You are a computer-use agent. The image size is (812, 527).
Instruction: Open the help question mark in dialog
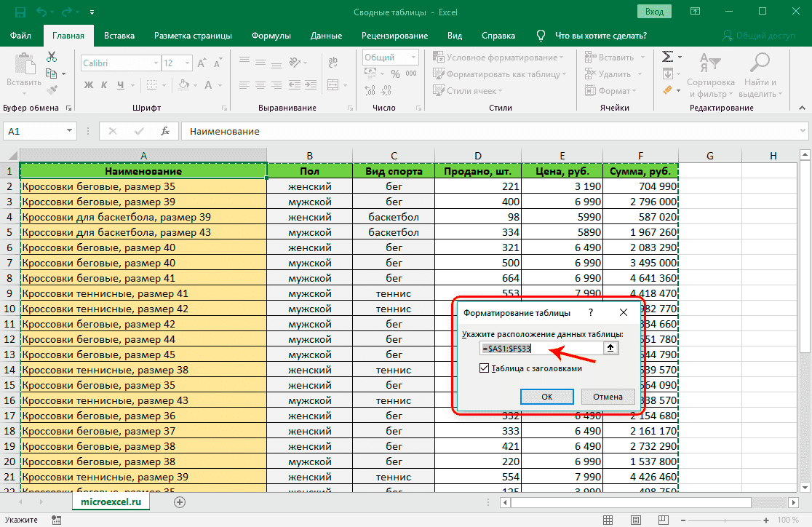coord(590,312)
